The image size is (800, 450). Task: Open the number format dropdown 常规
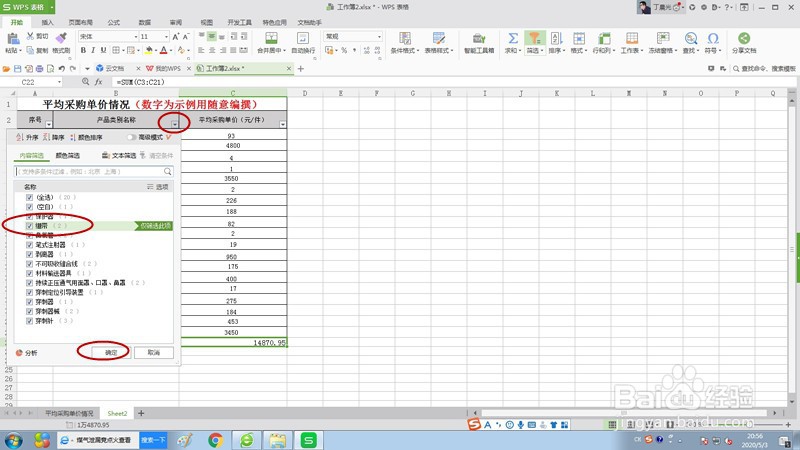[x=379, y=37]
